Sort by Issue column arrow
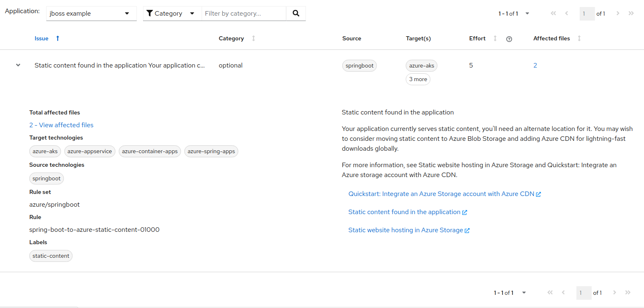 click(x=58, y=38)
